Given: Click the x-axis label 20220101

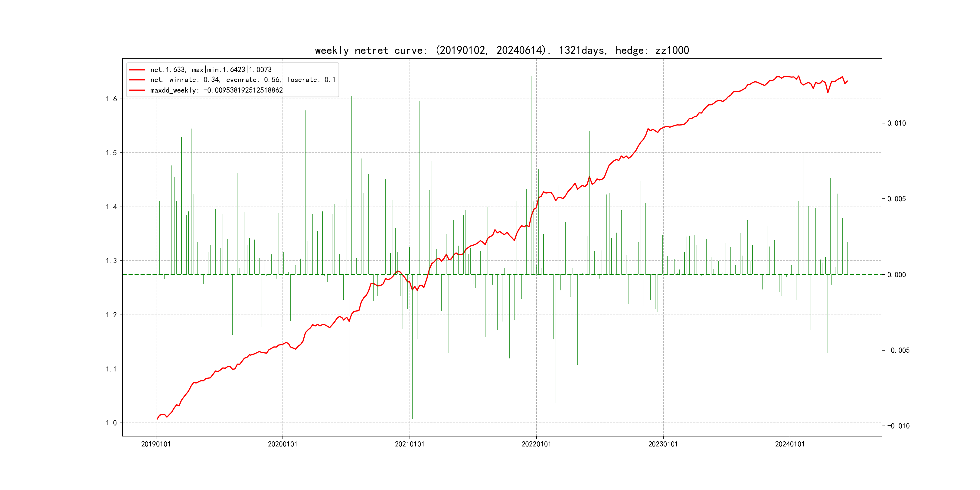Looking at the screenshot, I should point(536,444).
